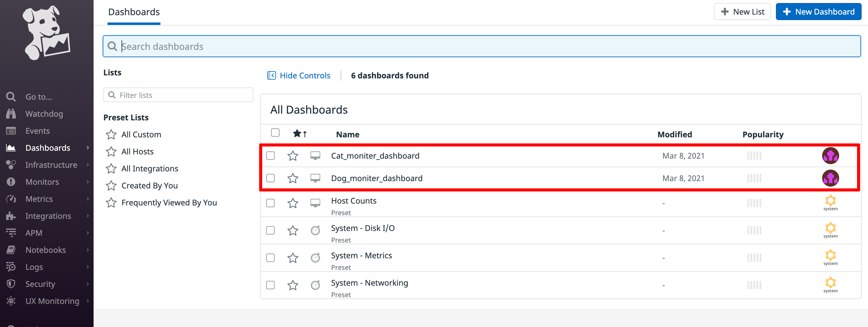Check the Cat_moniter_dashboard row checkbox

click(271, 155)
